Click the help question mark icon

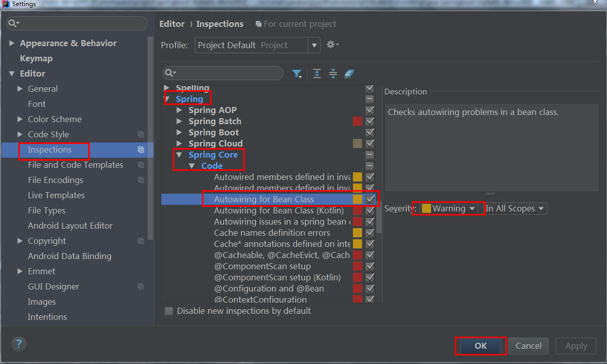click(19, 344)
